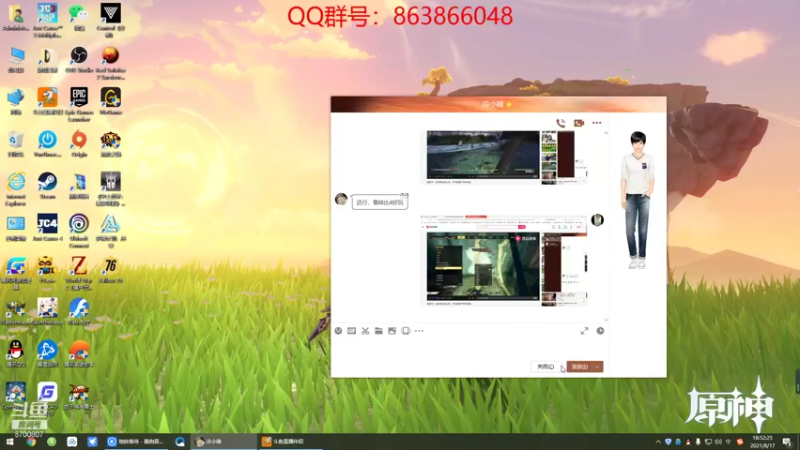Open Just Cause 4 desktop shortcut

[x=47, y=228]
